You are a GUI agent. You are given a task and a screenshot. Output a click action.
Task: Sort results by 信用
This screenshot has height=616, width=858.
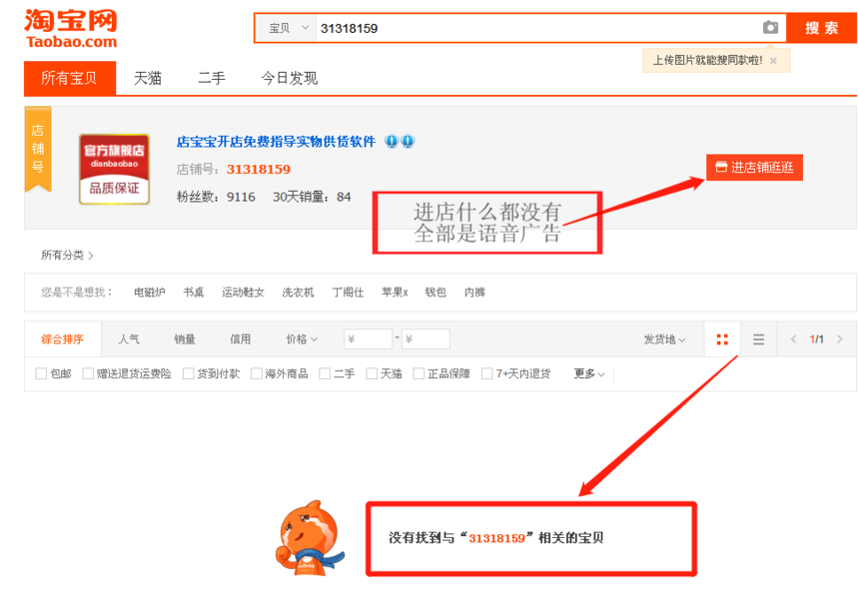240,339
